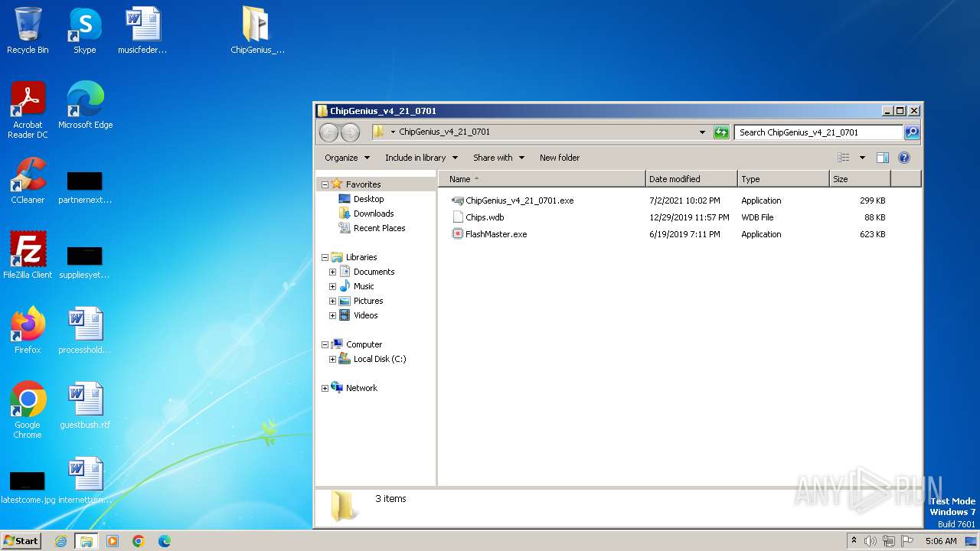980x551 pixels.
Task: Click the 5:06 AM taskbar clock
Action: click(x=941, y=541)
